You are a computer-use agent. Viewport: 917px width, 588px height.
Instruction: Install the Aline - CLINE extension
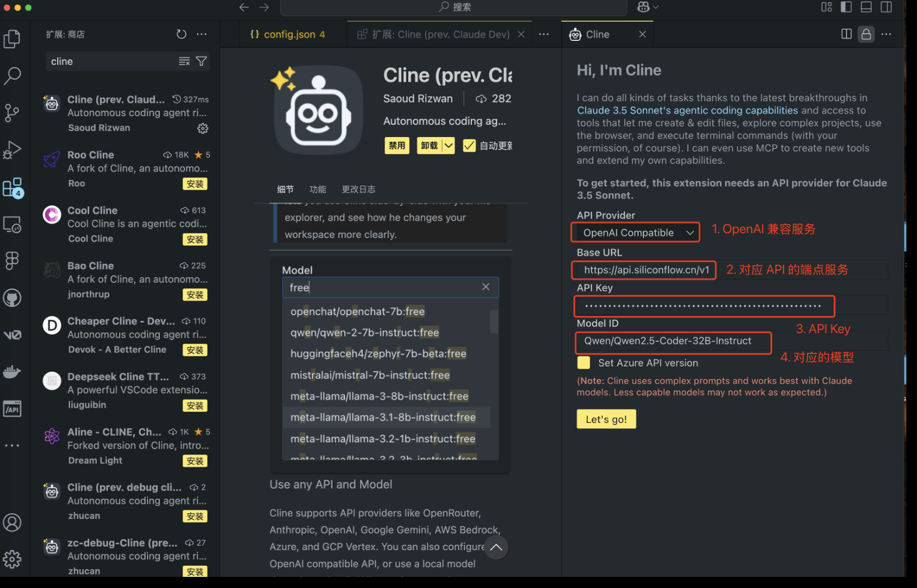pyautogui.click(x=195, y=461)
